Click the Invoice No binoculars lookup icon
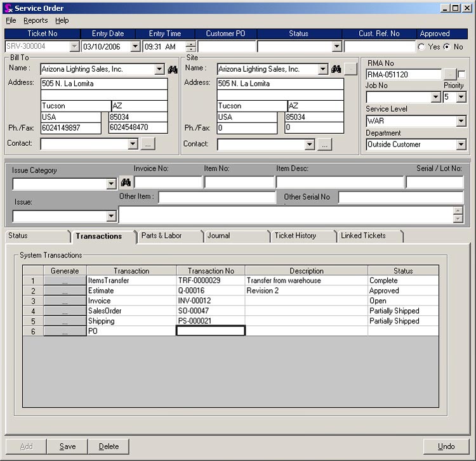This screenshot has height=461, width=476. (x=126, y=183)
